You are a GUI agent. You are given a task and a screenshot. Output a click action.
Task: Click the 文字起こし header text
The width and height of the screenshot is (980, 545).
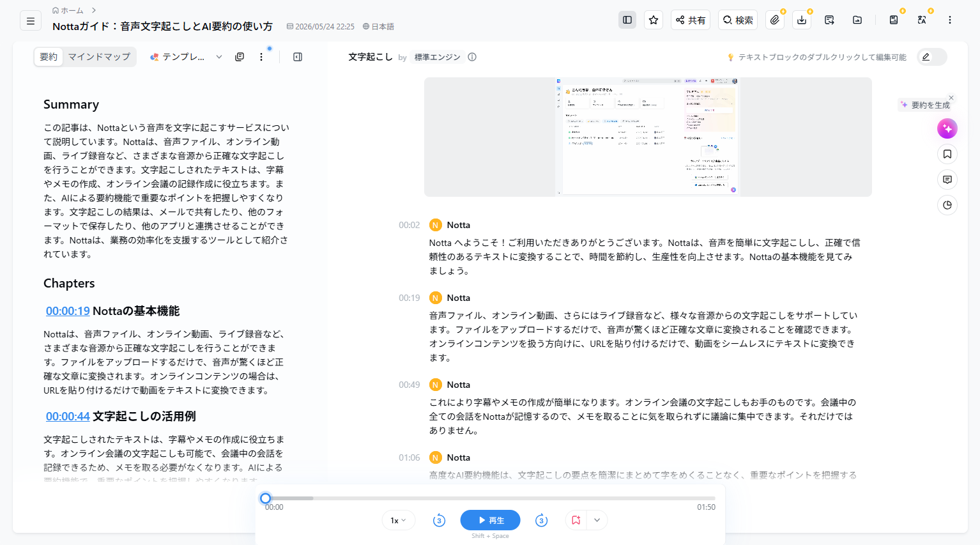[x=371, y=57]
